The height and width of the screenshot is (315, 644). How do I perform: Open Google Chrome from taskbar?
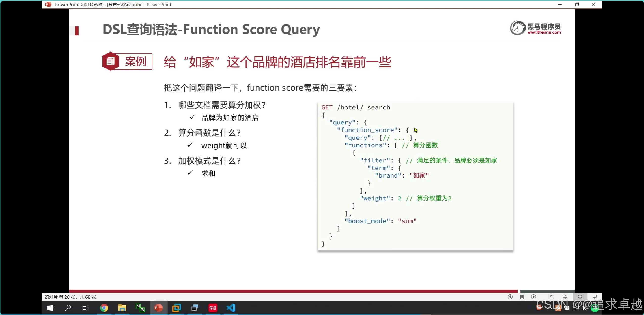(x=104, y=308)
